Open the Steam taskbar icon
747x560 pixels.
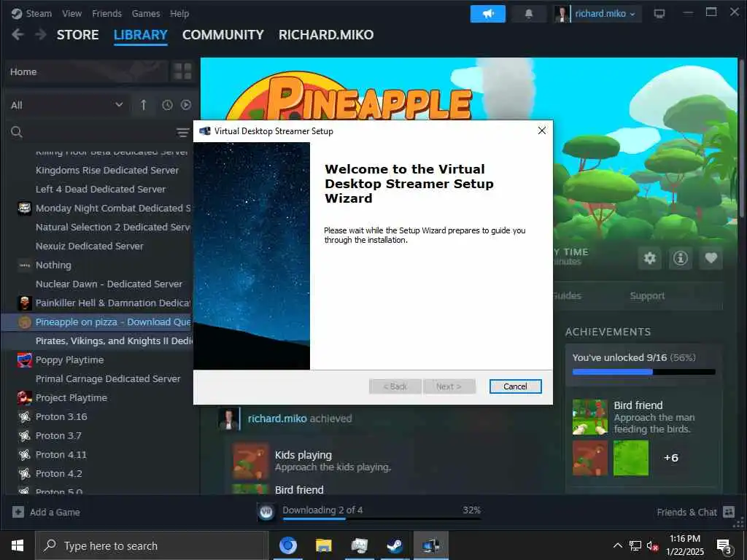395,545
